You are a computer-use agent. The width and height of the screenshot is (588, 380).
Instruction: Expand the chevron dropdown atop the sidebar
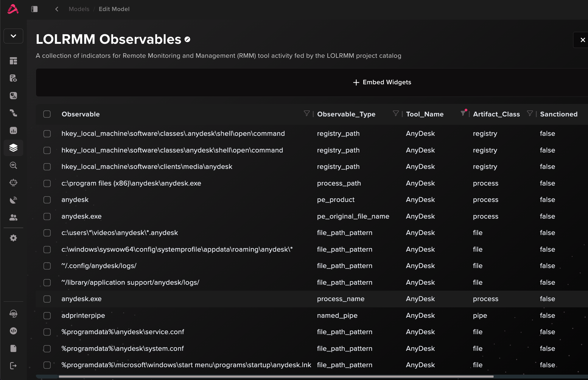click(13, 36)
